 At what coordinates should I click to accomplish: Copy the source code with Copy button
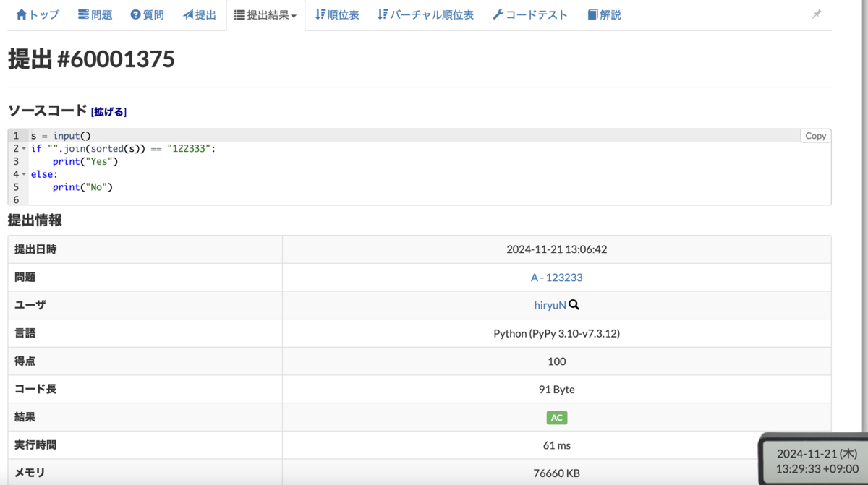click(815, 136)
